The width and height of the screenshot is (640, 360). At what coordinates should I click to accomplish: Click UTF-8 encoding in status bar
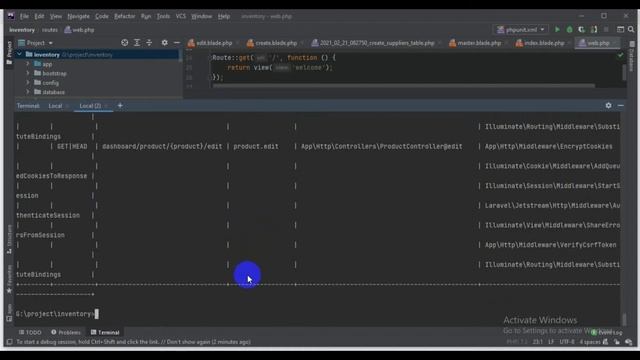point(567,342)
